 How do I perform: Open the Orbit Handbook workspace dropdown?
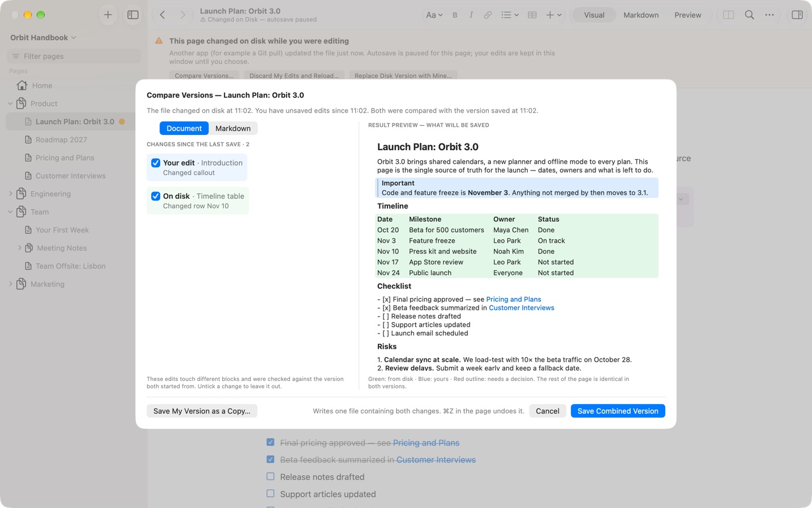tap(43, 37)
